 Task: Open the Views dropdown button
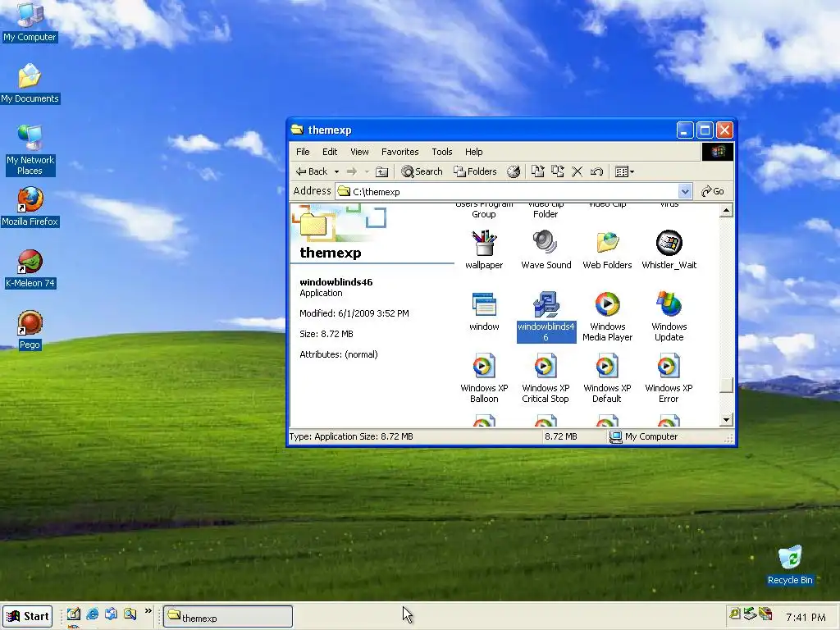click(x=624, y=171)
